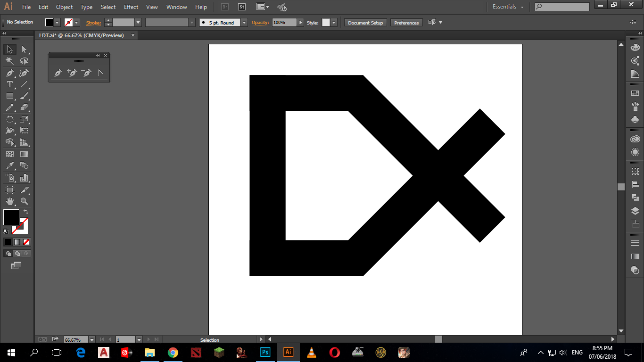
Task: Select the Shape Builder tool
Action: click(x=10, y=142)
